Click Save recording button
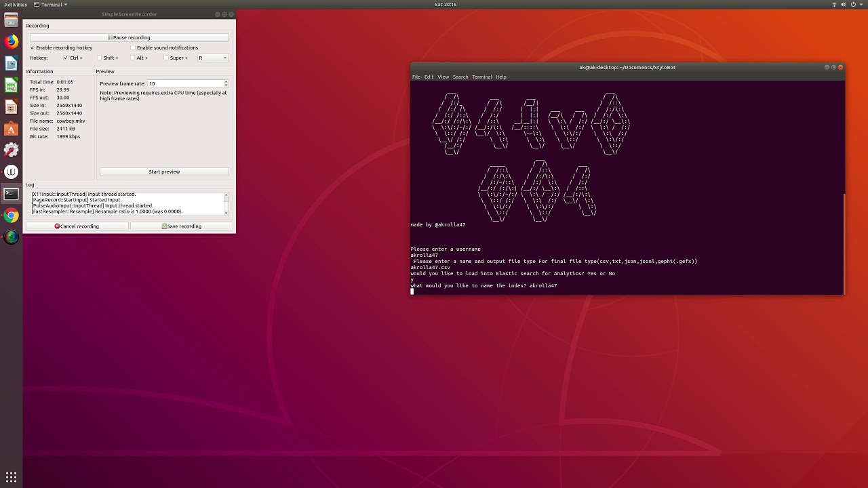Viewport: 868px width, 488px height. (181, 226)
